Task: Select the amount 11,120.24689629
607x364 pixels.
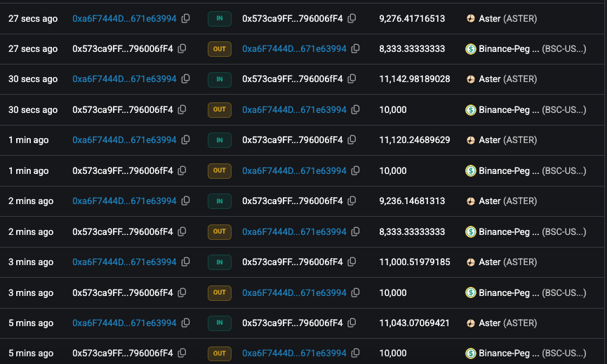Action: 415,140
